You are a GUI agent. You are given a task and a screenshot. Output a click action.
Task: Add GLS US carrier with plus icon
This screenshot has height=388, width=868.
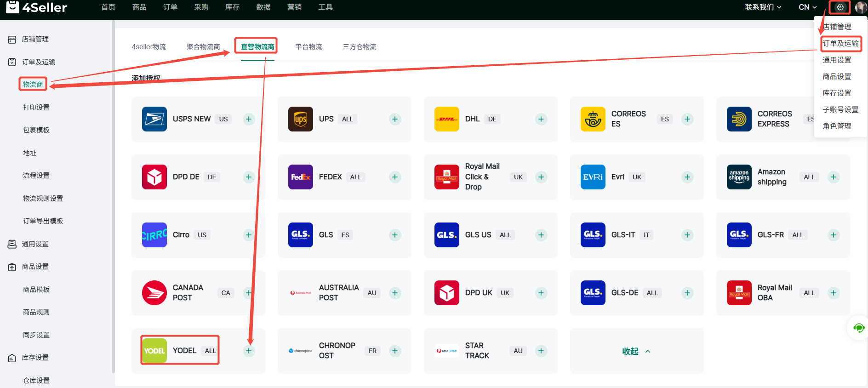[x=541, y=235]
